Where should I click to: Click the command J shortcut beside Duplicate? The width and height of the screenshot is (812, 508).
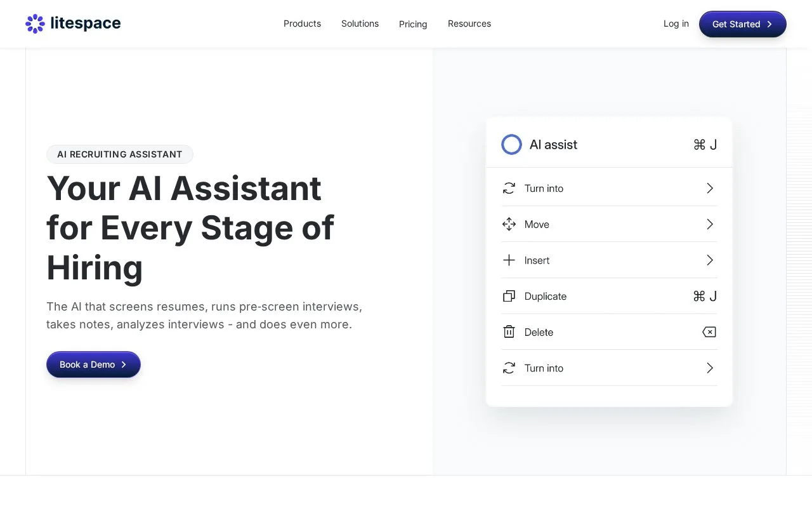click(x=705, y=296)
